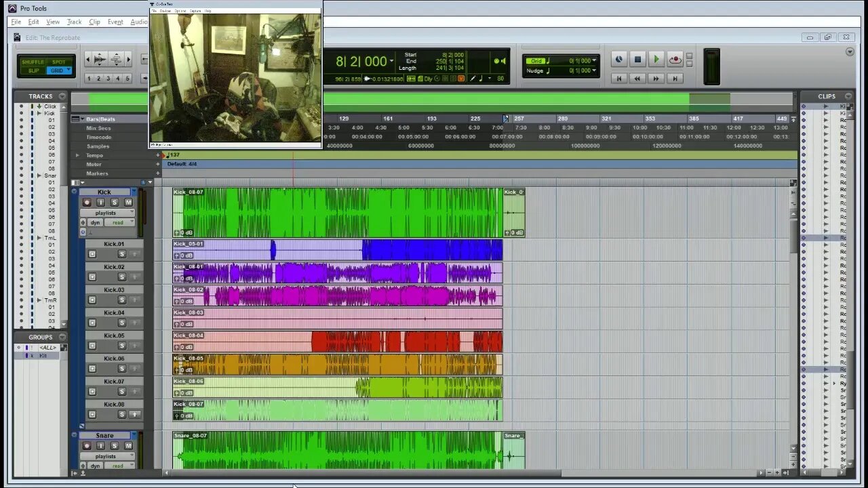Open main counter format dropdown arrow
Screen dimensions: 868x488
tap(391, 62)
